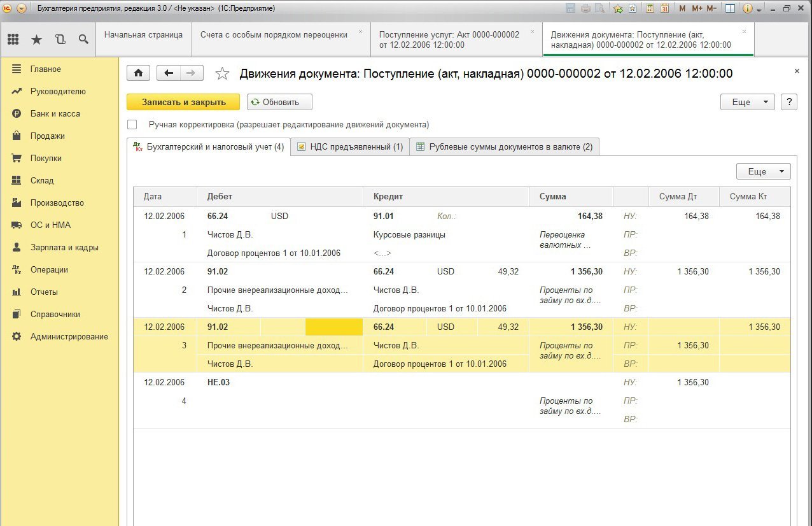Screen dimensions: 812x526
Task: Go back using the left arrow button
Action: tap(169, 73)
